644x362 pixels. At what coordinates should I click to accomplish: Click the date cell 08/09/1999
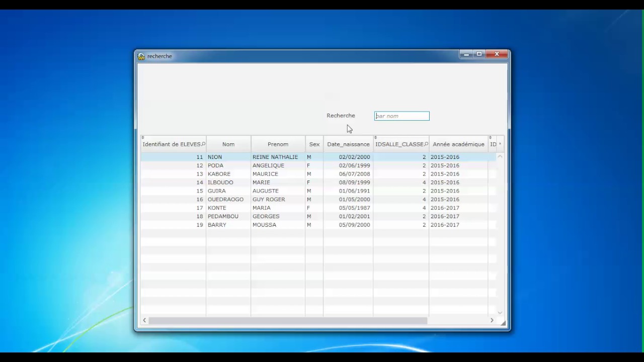coord(348,183)
